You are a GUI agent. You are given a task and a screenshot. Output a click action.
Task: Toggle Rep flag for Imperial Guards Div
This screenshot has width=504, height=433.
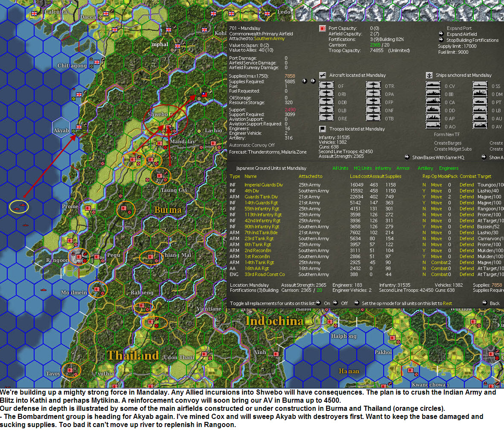point(424,185)
